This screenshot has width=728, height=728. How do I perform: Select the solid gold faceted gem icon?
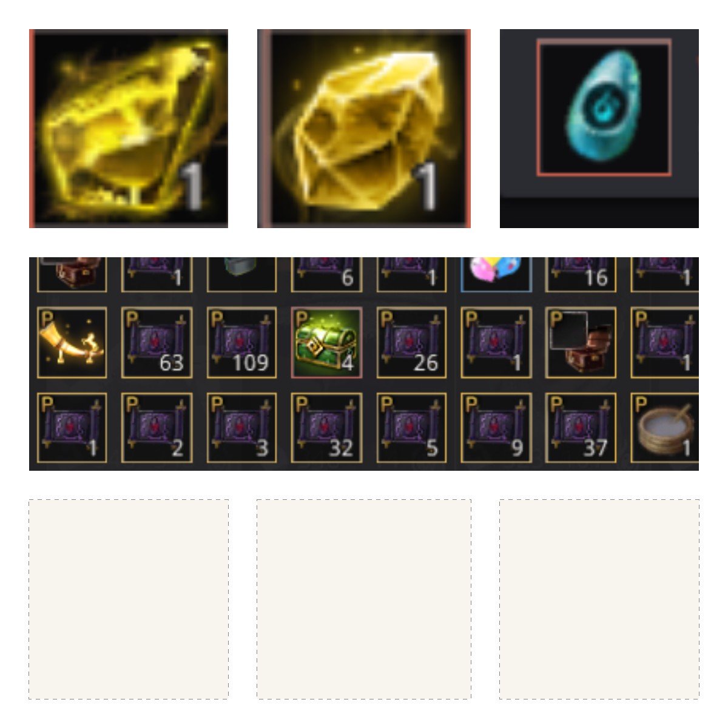tap(364, 129)
